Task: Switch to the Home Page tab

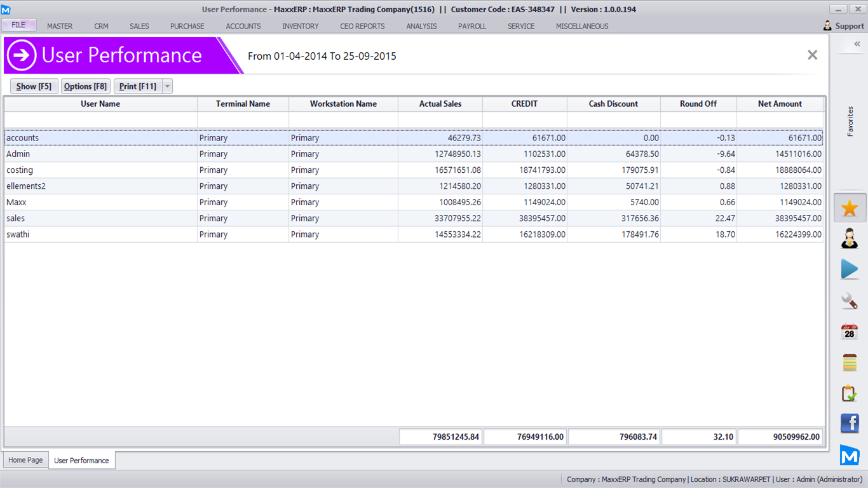Action: pyautogui.click(x=26, y=460)
